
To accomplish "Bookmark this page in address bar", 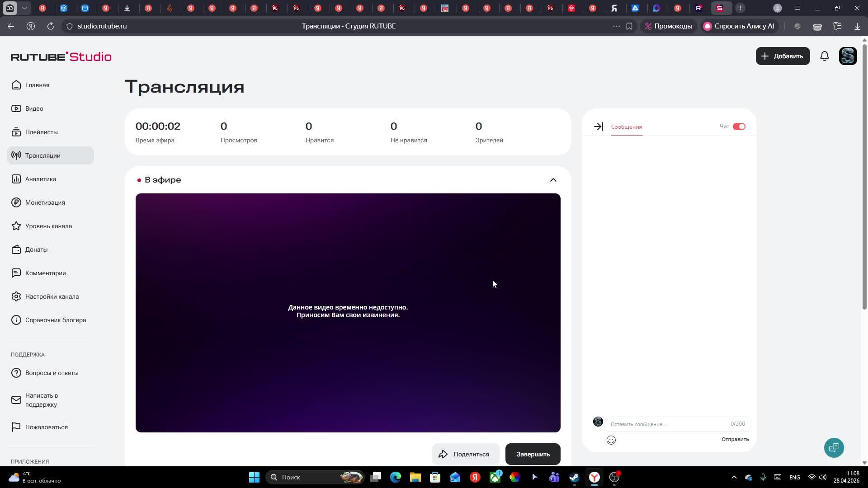I will (x=629, y=26).
